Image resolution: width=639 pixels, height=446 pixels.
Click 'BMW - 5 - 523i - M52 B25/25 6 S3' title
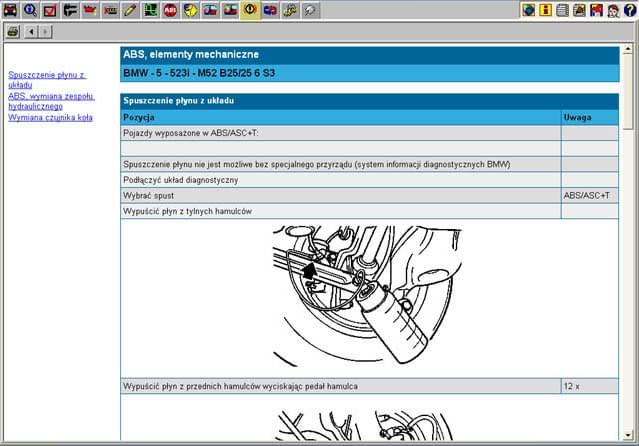199,73
